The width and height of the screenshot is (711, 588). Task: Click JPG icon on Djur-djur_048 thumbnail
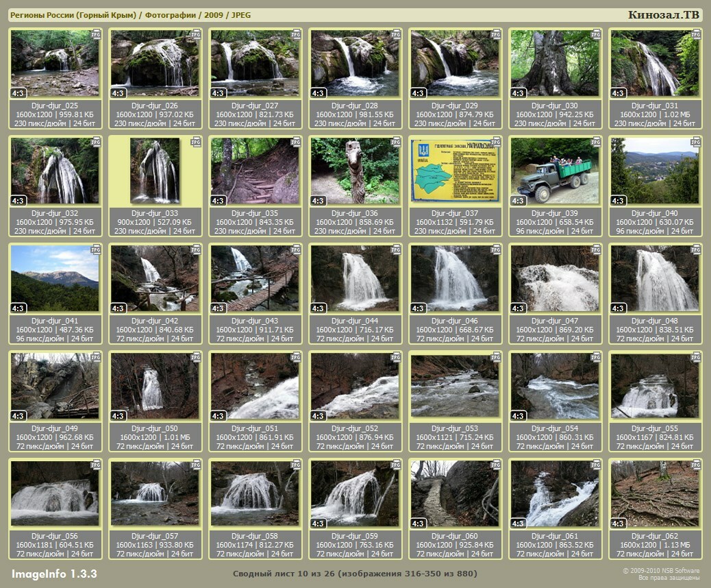point(696,250)
